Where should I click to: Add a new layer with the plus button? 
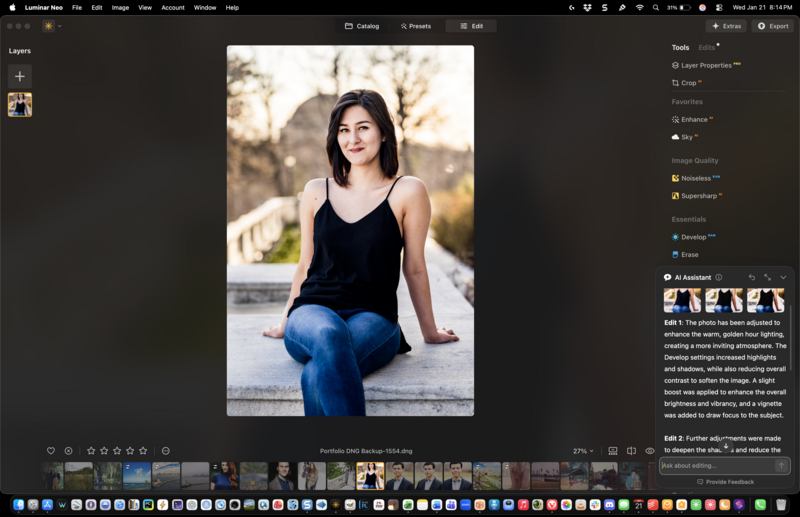[x=20, y=77]
